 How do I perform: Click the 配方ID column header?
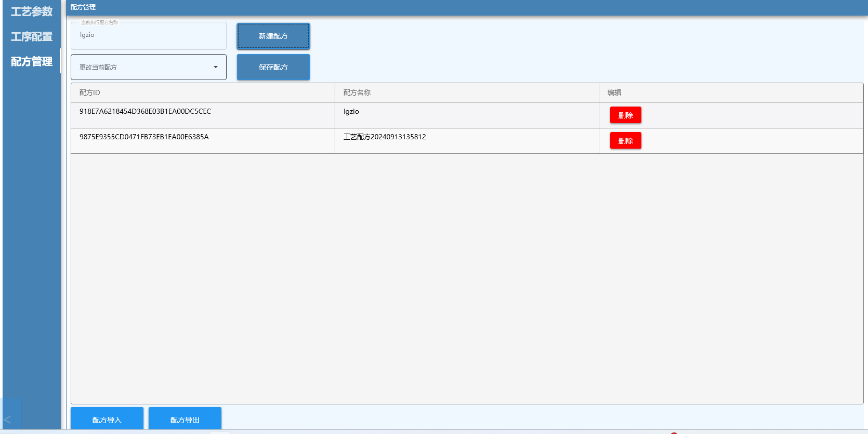click(x=203, y=93)
